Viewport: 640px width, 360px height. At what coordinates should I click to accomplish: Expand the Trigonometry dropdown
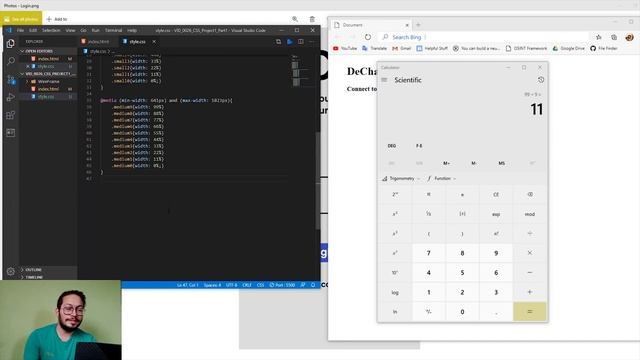401,179
